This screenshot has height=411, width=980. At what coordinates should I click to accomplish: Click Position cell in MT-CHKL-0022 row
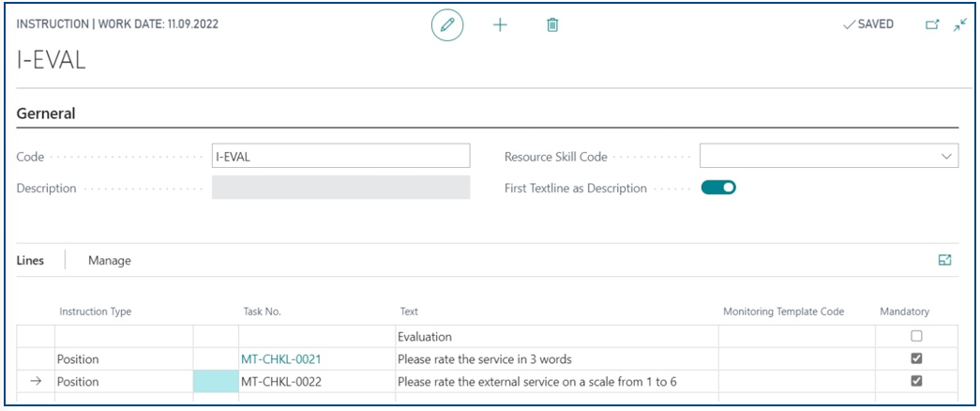(124, 381)
